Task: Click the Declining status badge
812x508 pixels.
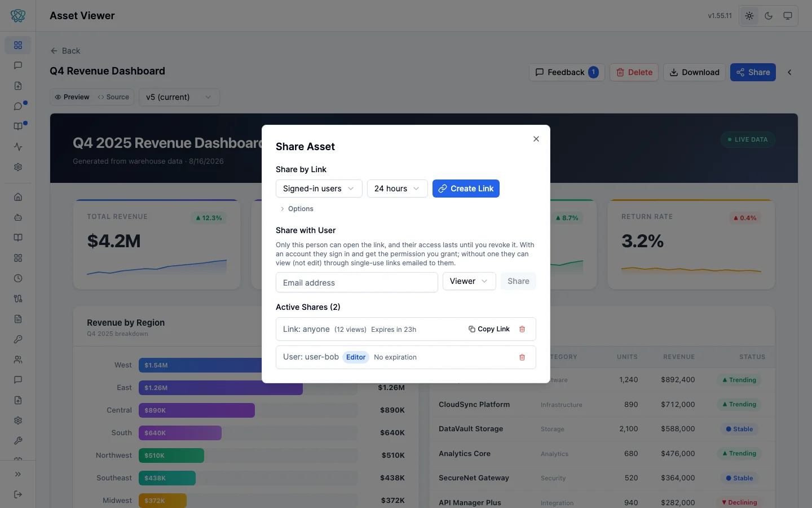Action: [740, 502]
